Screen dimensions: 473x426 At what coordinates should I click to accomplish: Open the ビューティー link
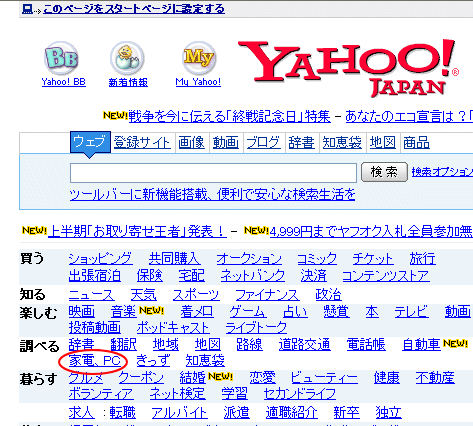point(324,378)
